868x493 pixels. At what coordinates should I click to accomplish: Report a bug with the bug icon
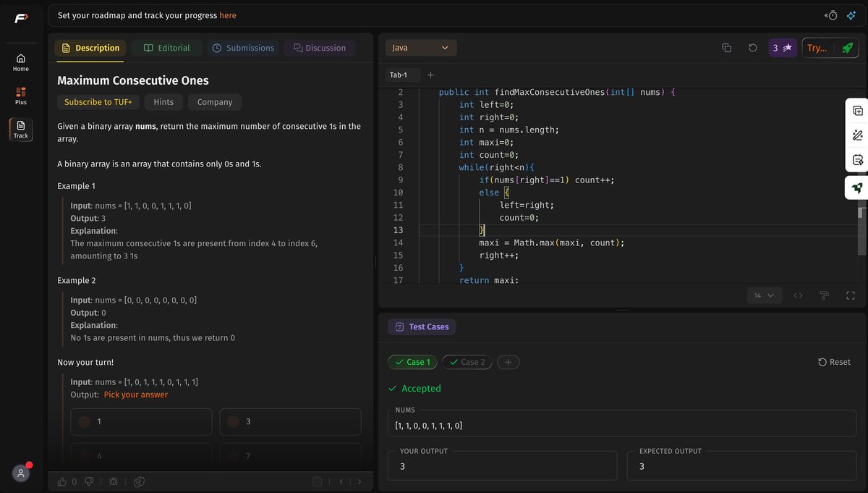(114, 481)
